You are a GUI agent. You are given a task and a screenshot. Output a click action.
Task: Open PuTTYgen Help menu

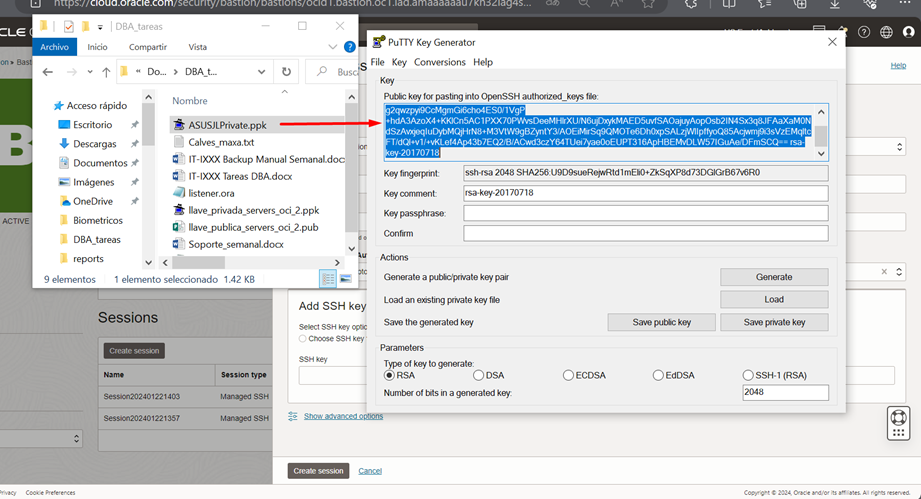point(483,62)
